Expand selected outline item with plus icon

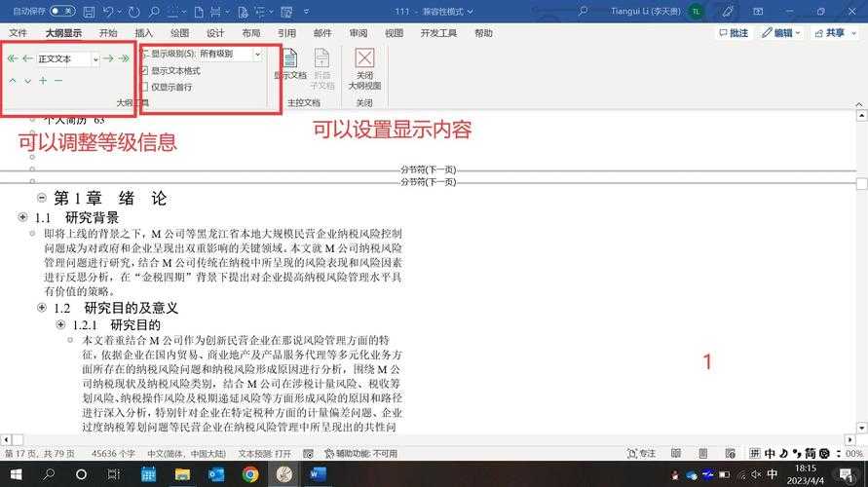click(43, 81)
